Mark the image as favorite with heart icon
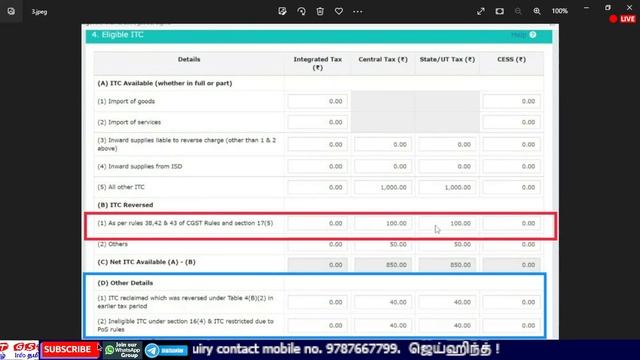 (339, 11)
